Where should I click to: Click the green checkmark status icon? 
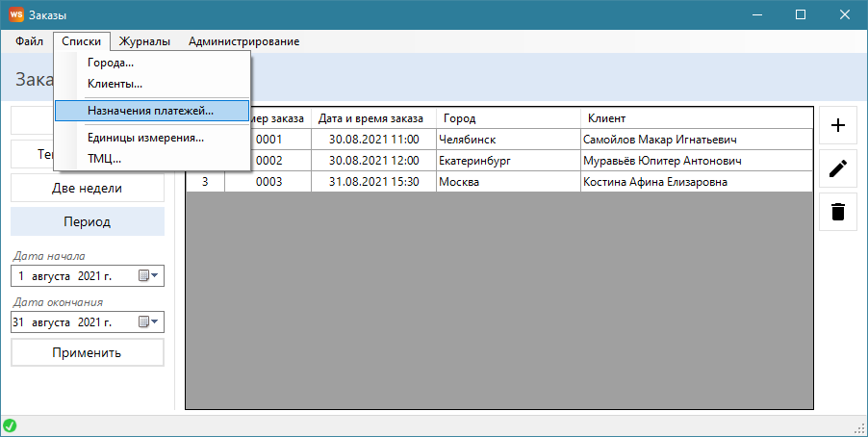pos(10,425)
